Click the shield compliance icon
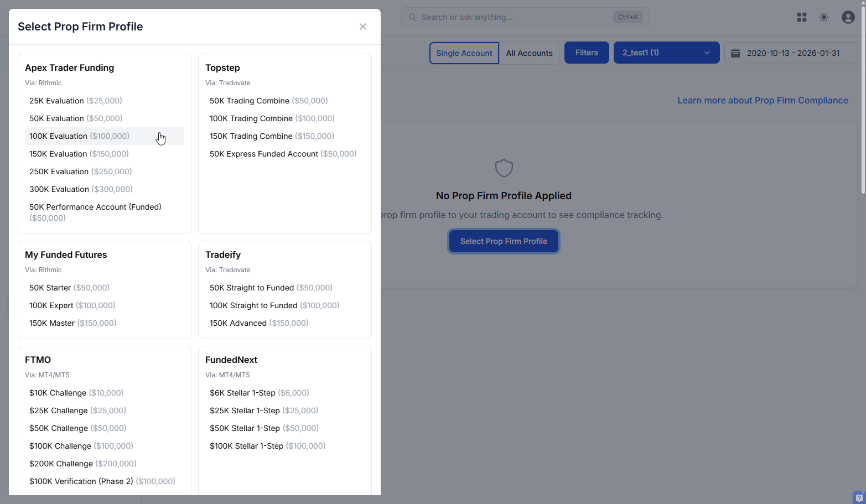The width and height of the screenshot is (866, 504). tap(504, 168)
